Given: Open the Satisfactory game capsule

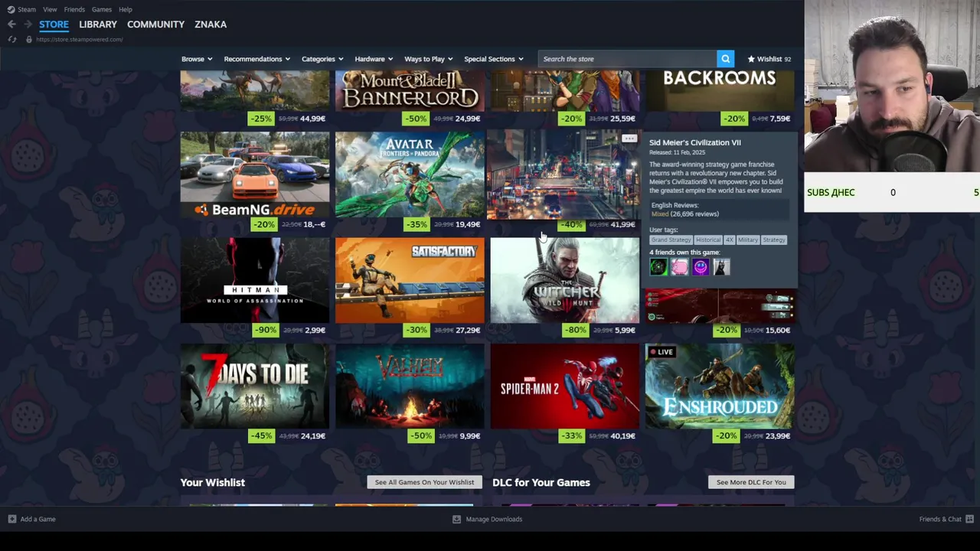Looking at the screenshot, I should pyautogui.click(x=410, y=280).
